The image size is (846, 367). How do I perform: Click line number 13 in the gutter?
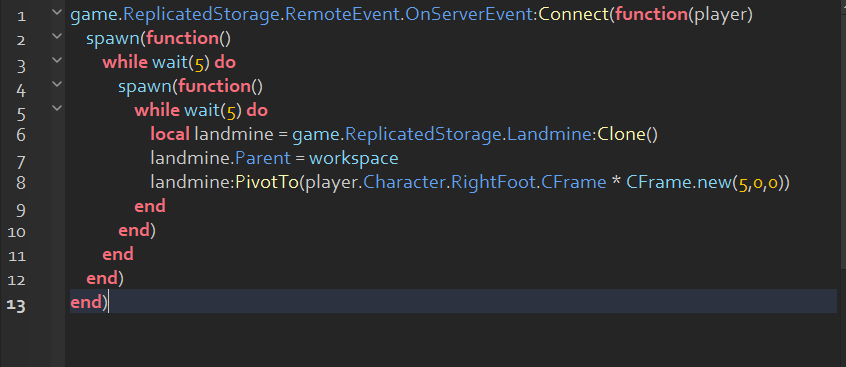tap(16, 305)
